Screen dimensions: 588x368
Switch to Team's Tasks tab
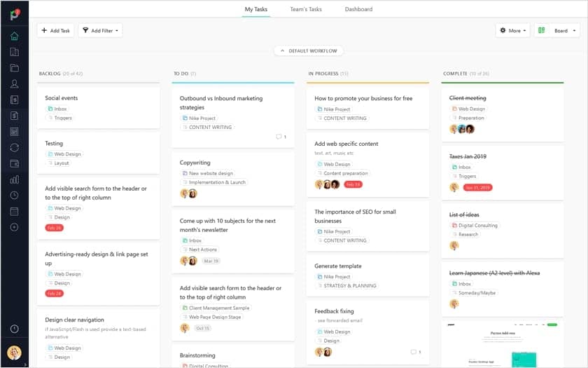click(x=307, y=10)
